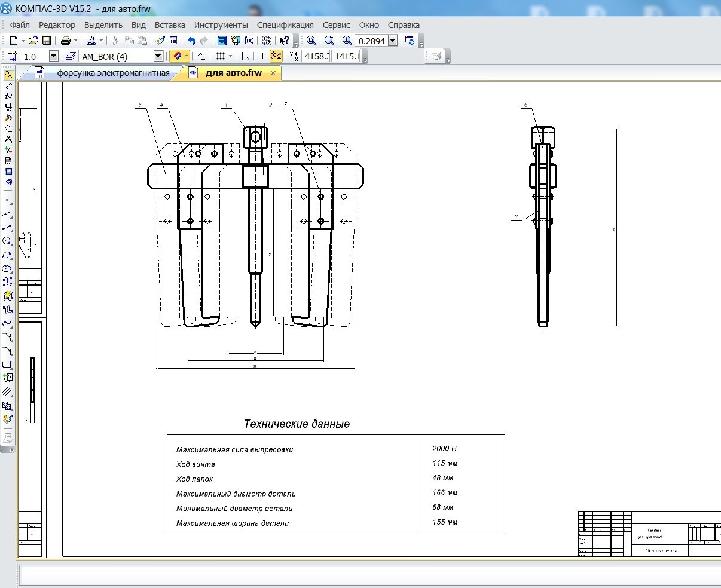
Task: Expand the arrow next to print preview
Action: coord(100,41)
